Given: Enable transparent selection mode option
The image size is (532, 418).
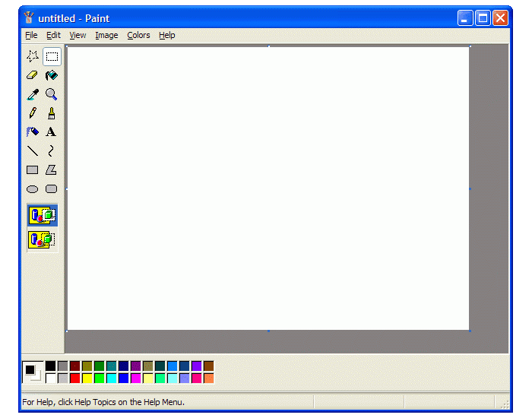Looking at the screenshot, I should point(43,240).
